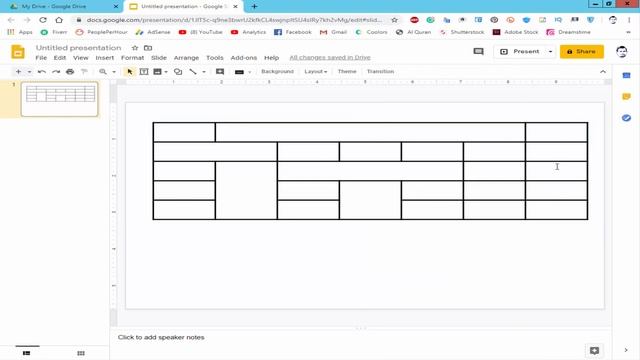The width and height of the screenshot is (640, 360).
Task: Click the yellow Share button
Action: 582,51
